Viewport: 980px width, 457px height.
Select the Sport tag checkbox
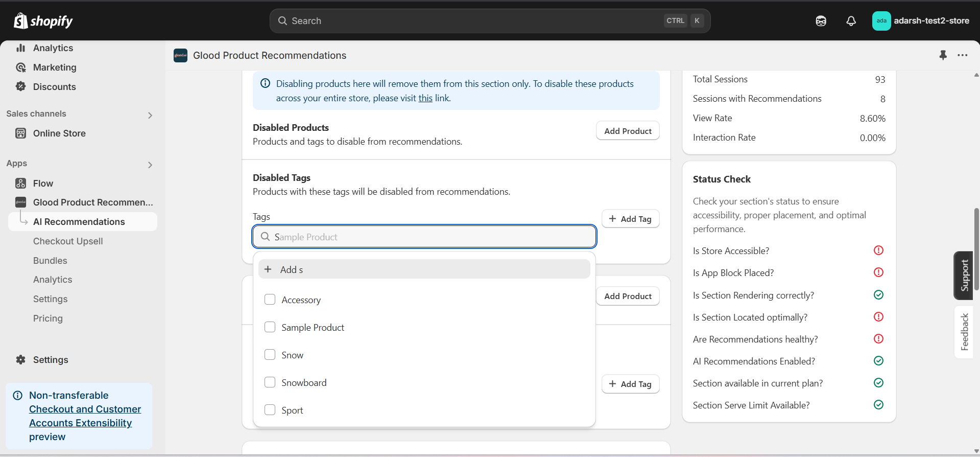(x=270, y=410)
